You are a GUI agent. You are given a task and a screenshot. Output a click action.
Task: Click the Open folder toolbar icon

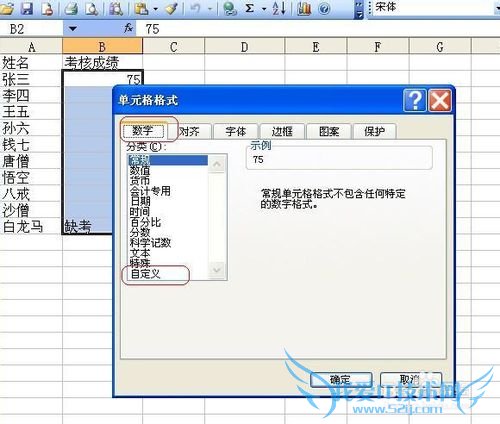tap(7, 8)
